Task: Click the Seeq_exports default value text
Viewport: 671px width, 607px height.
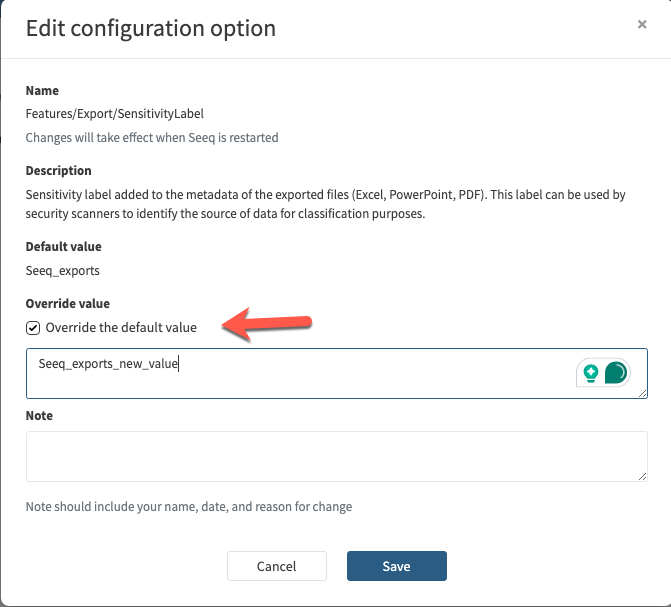Action: 62,270
